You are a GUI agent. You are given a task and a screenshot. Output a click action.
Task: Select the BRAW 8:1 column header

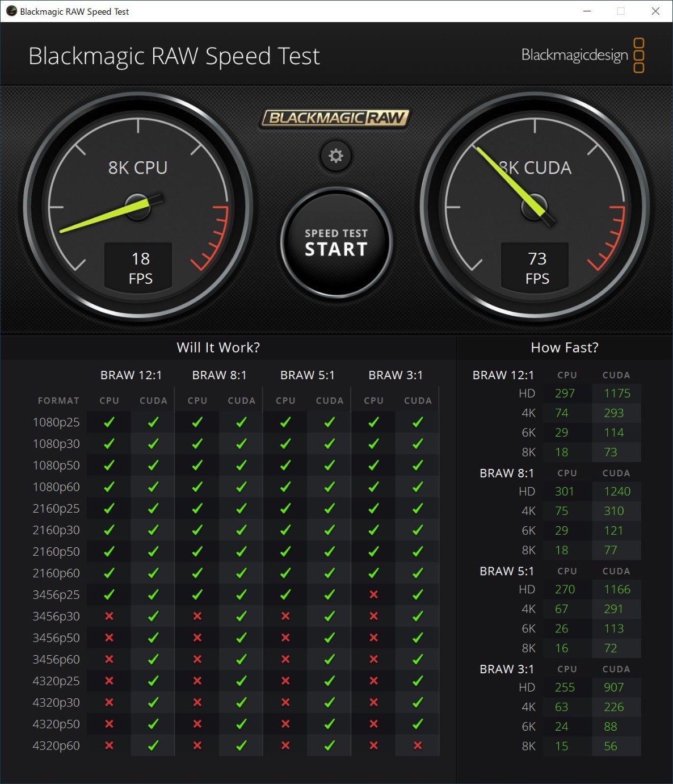pyautogui.click(x=219, y=375)
